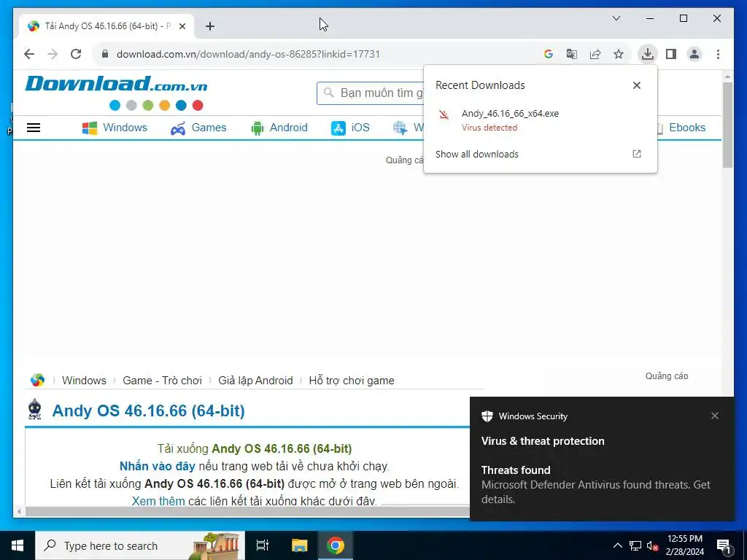
Task: Click the blocked download virus icon
Action: [444, 114]
